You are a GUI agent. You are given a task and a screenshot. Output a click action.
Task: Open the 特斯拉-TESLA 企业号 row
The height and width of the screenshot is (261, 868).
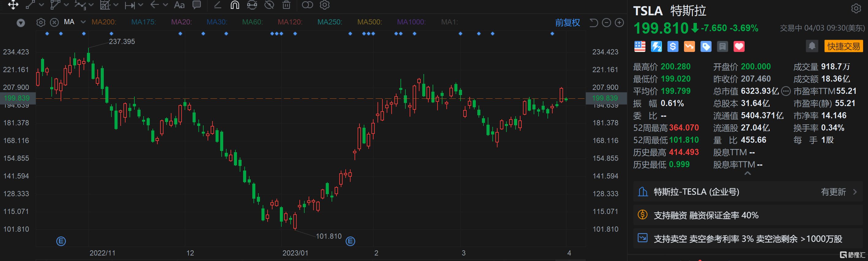click(748, 192)
